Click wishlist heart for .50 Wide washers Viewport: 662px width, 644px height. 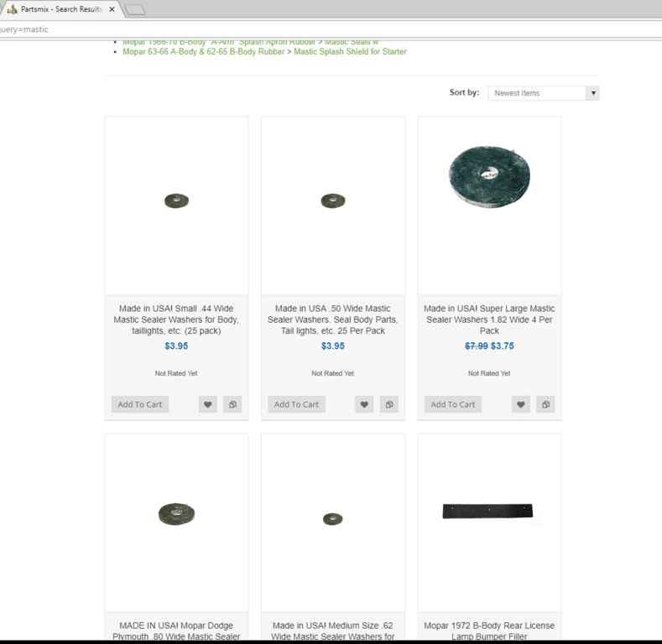click(364, 404)
